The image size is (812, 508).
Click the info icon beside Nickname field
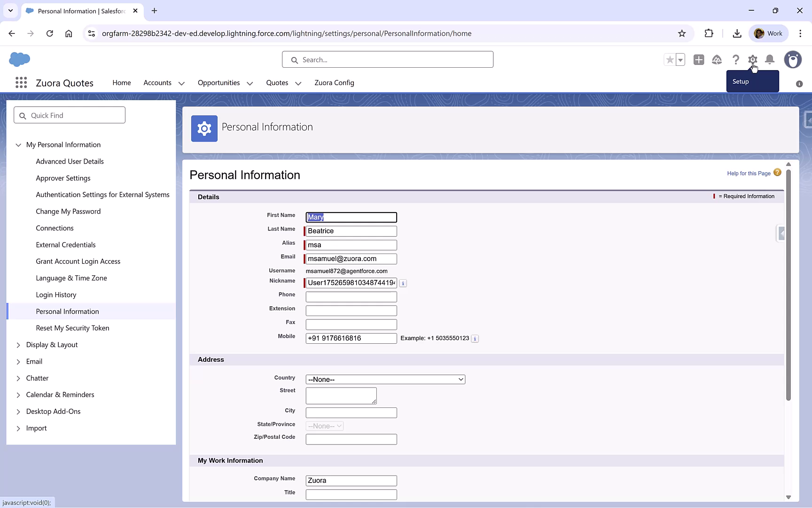click(x=403, y=283)
